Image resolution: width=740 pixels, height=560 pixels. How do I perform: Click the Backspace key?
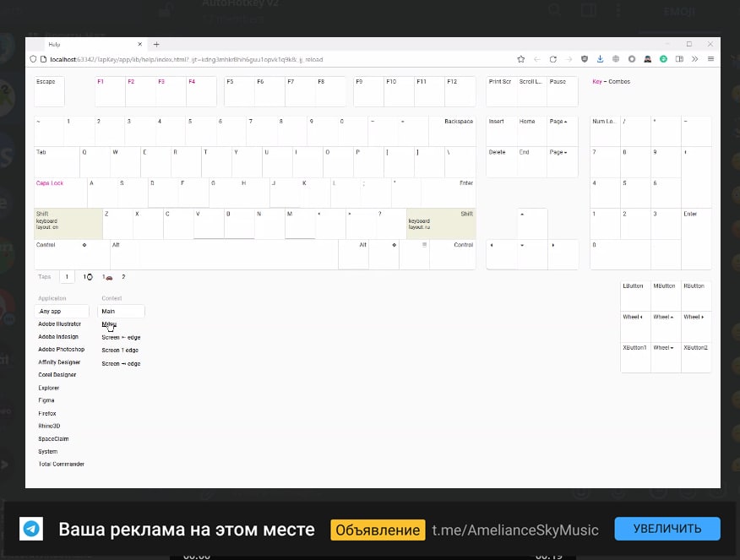coord(452,131)
